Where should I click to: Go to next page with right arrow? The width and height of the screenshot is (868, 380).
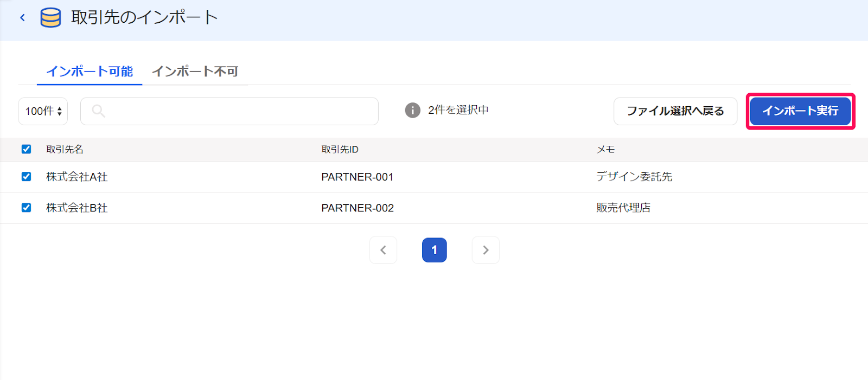pyautogui.click(x=486, y=250)
